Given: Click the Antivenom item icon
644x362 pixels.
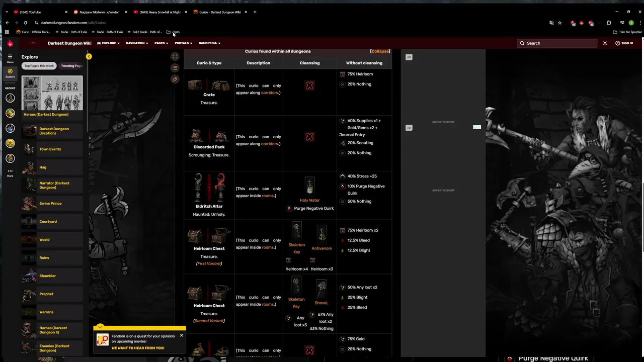Looking at the screenshot, I should pyautogui.click(x=321, y=234).
